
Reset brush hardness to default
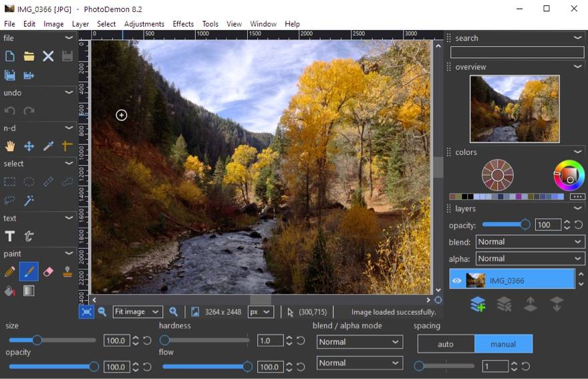[301, 340]
